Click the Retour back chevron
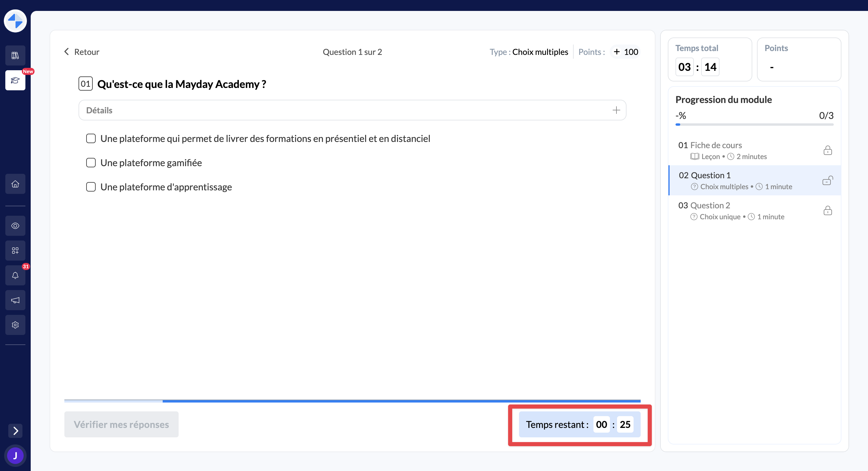This screenshot has height=471, width=868. 67,52
